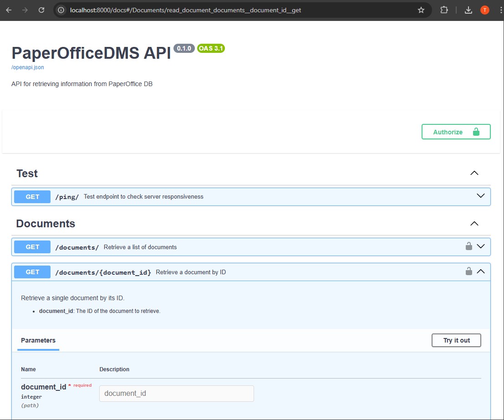Click the browser forward arrow
Image resolution: width=504 pixels, height=420 pixels.
click(x=25, y=10)
